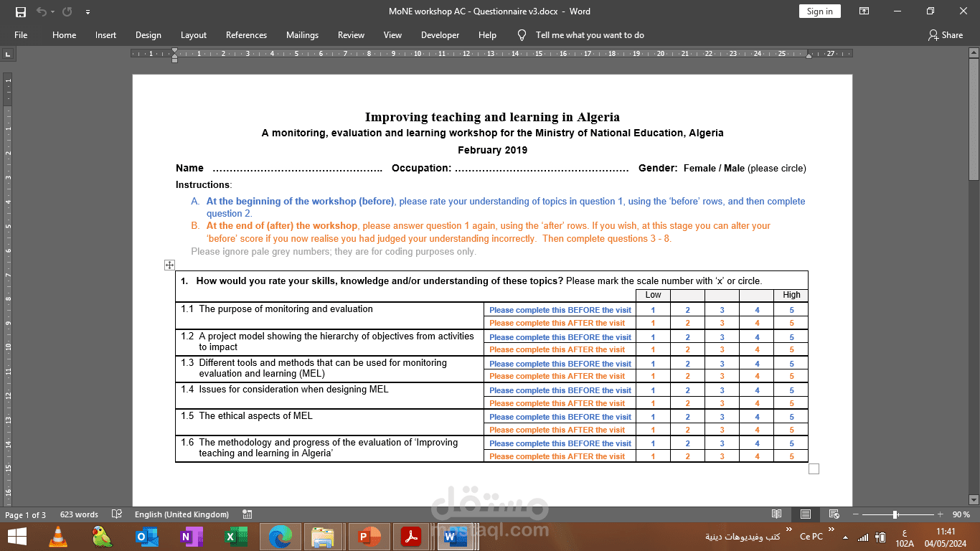Viewport: 980px width, 551px height.
Task: Click the Help tab
Action: pyautogui.click(x=487, y=35)
